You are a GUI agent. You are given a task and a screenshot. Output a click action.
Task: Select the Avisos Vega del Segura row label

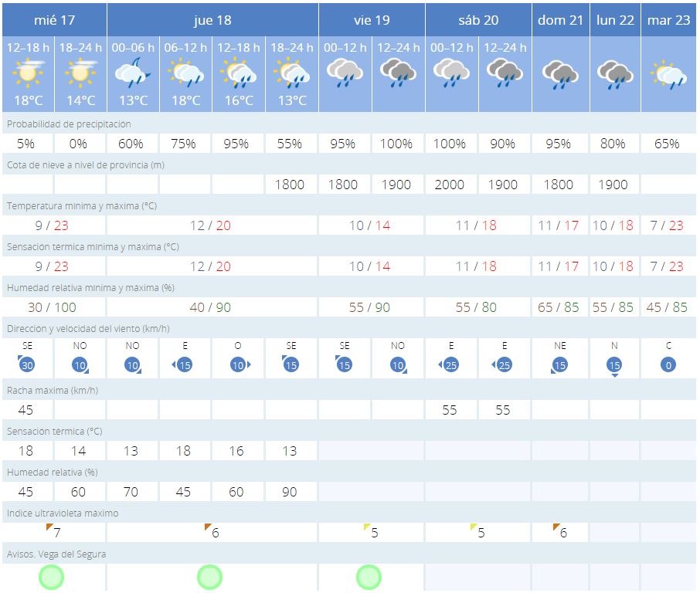pyautogui.click(x=56, y=554)
